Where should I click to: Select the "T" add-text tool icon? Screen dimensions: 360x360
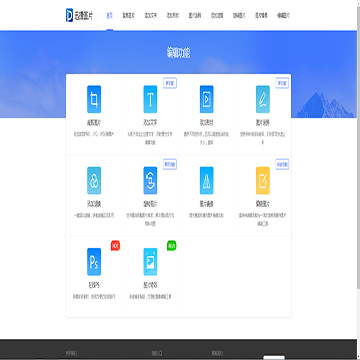point(150,99)
